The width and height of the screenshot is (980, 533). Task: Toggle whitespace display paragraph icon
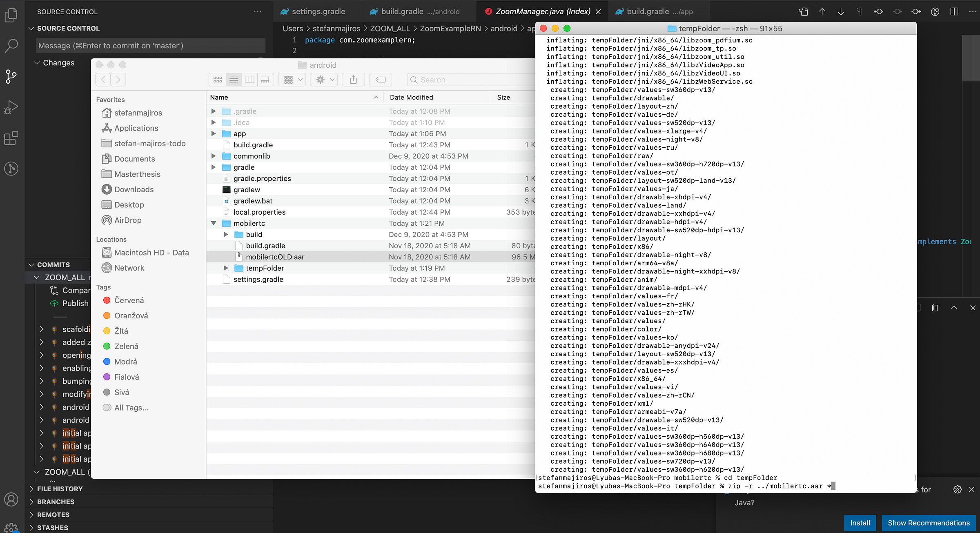pos(860,11)
